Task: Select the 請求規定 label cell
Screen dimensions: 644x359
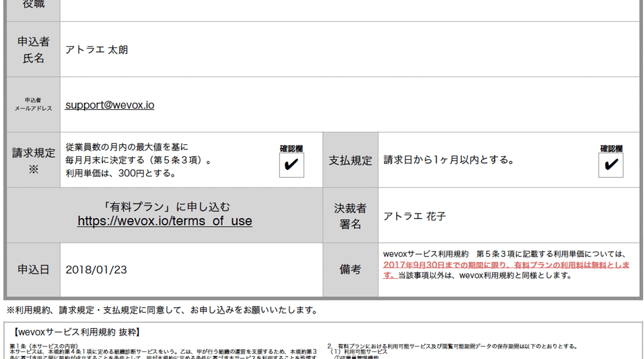Action: tap(33, 160)
